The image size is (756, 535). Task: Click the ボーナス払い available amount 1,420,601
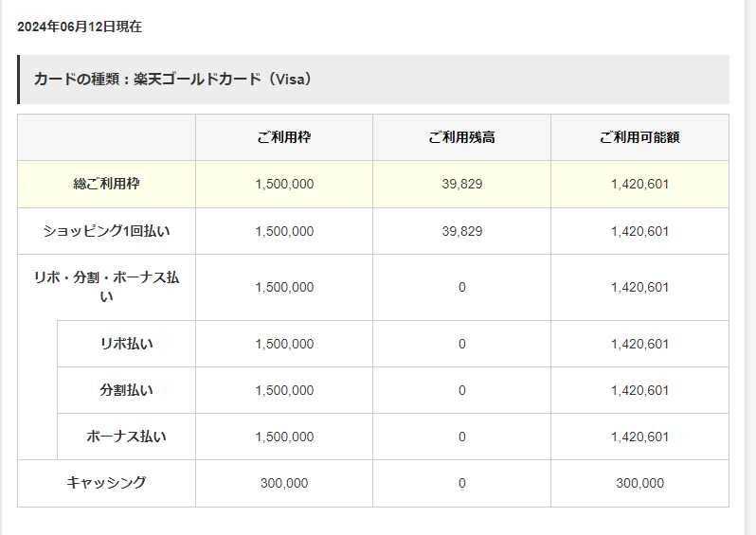(x=639, y=437)
